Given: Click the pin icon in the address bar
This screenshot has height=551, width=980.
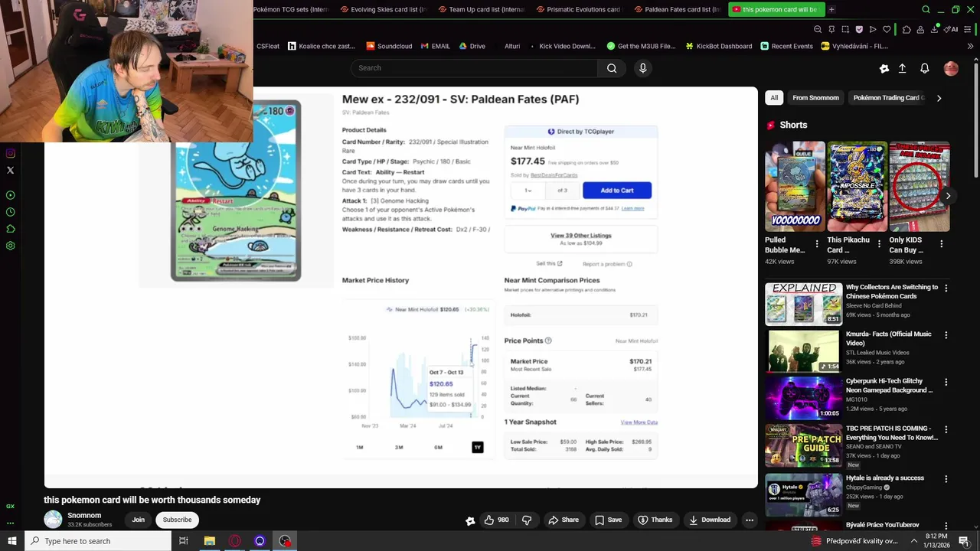Looking at the screenshot, I should (831, 29).
